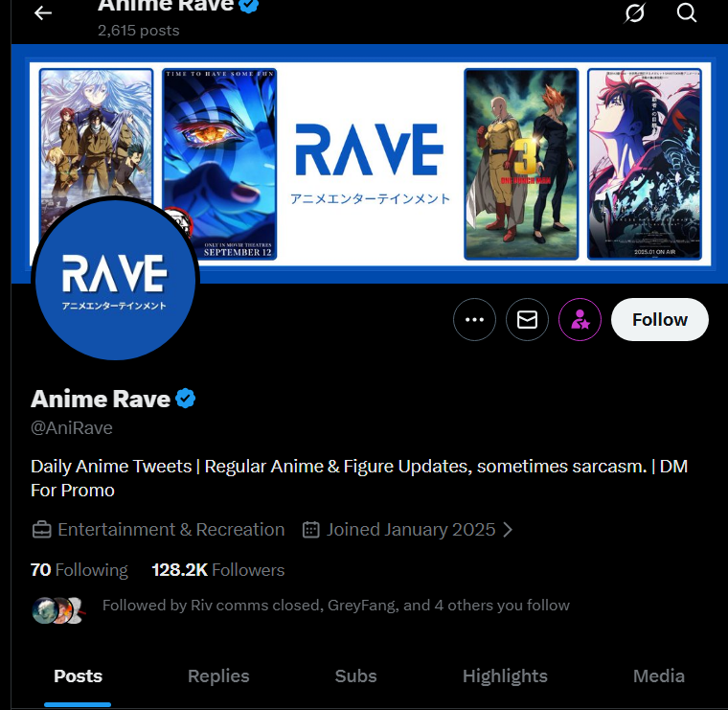Viewport: 728px width, 710px height.
Task: Switch to the Replies tab
Action: click(x=218, y=676)
